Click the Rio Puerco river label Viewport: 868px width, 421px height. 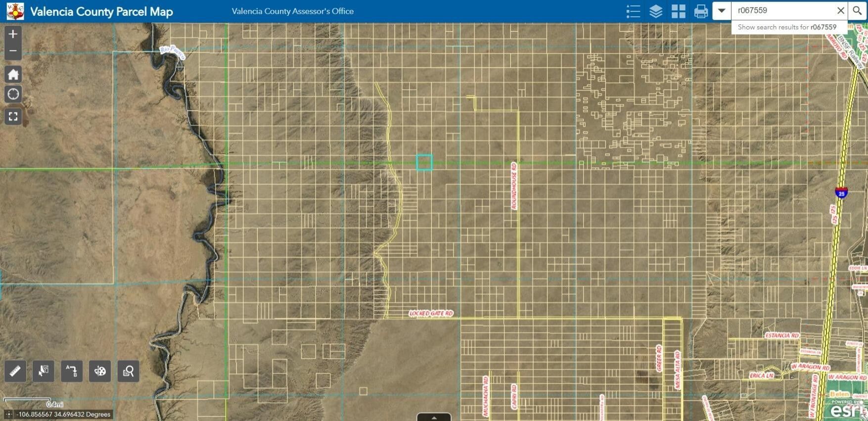pyautogui.click(x=173, y=52)
